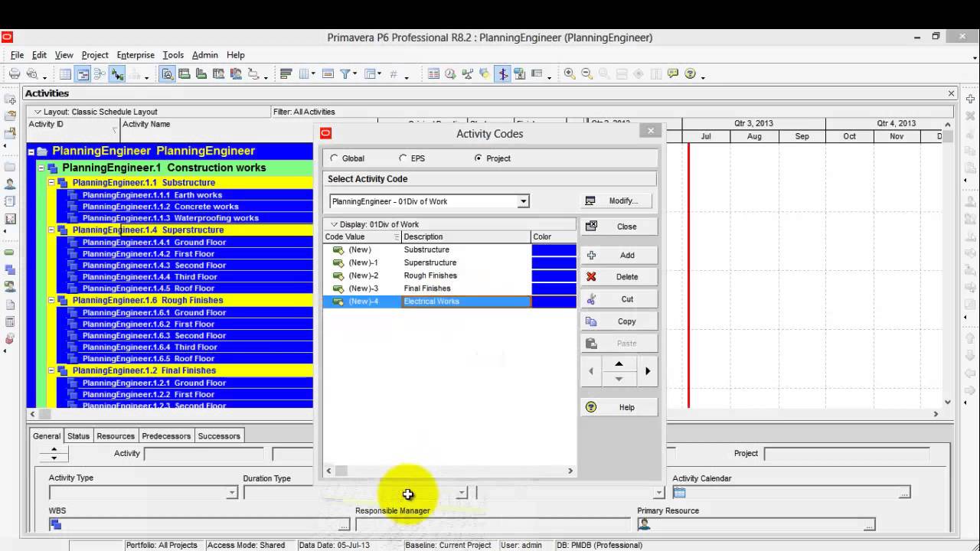
Task: Click the Activity Network view icon
Action: (100, 74)
